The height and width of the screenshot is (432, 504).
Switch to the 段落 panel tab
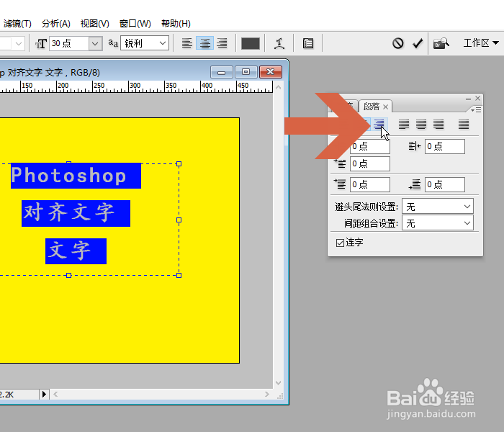coord(372,107)
